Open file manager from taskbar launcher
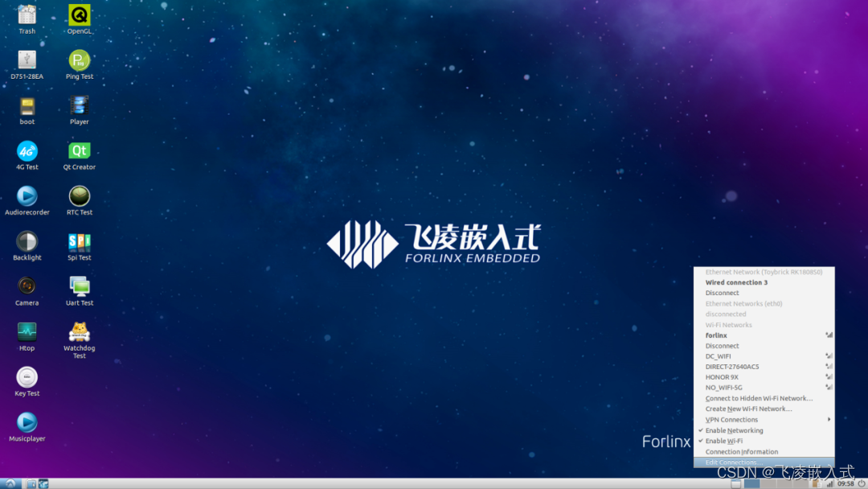Screen dimensions: 868x489 (x=31, y=483)
